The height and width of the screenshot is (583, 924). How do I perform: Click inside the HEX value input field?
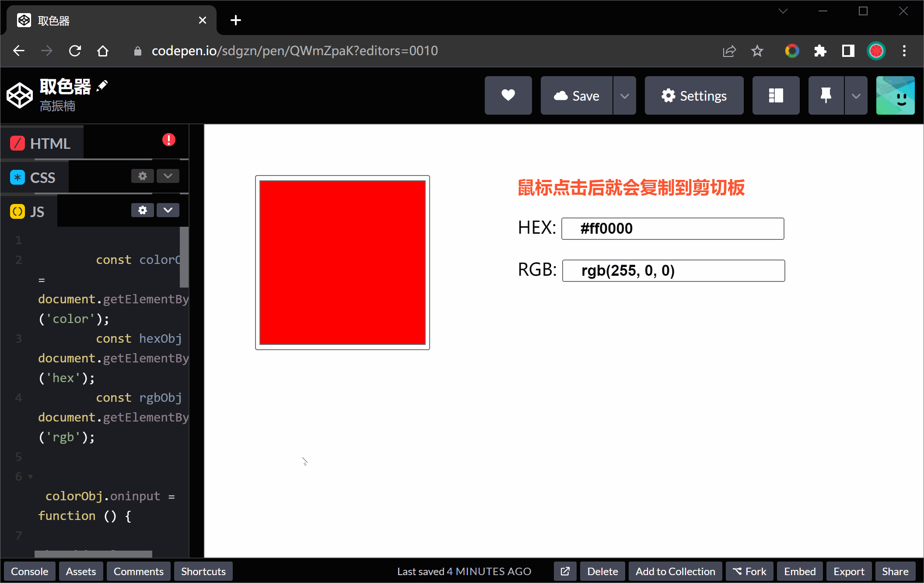pos(672,228)
